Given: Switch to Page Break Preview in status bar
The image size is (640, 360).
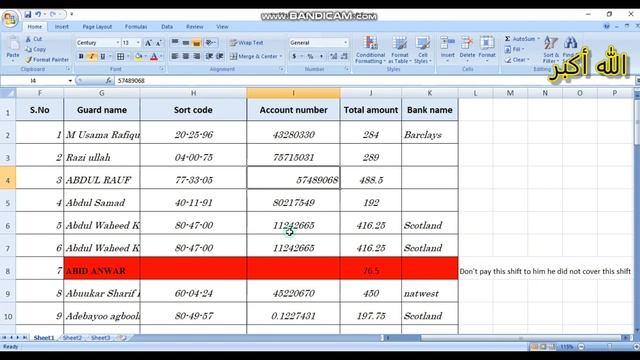Looking at the screenshot, I should pos(552,347).
